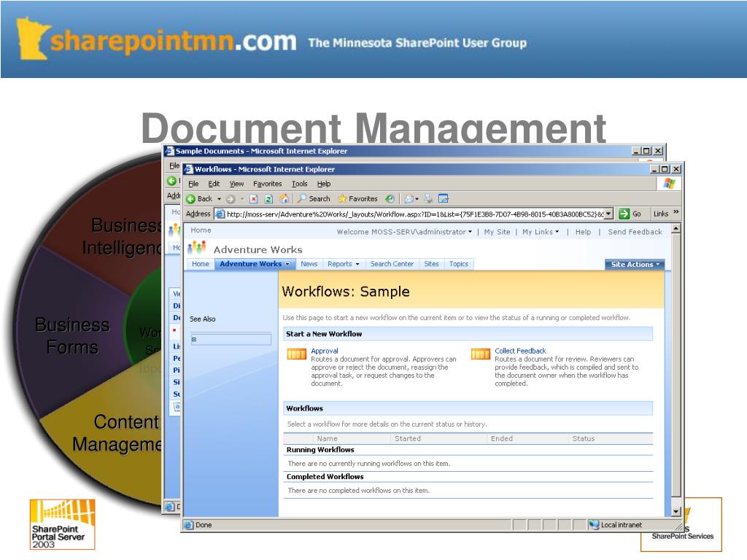Start the Collect Feedback workflow link

click(520, 351)
